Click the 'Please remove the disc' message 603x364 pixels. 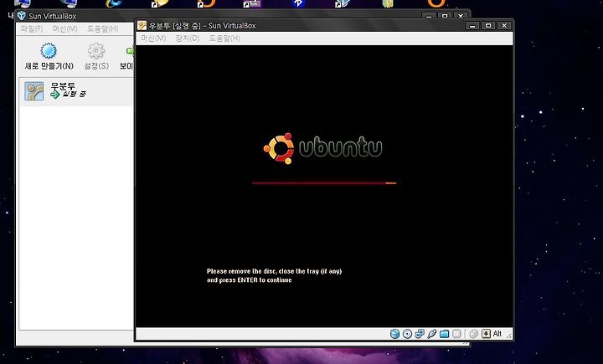pyautogui.click(x=274, y=271)
